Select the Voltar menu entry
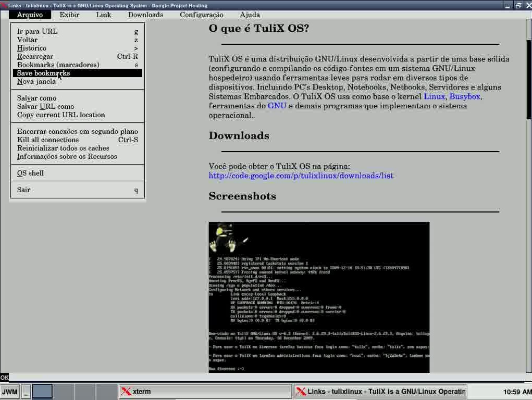 click(x=77, y=40)
